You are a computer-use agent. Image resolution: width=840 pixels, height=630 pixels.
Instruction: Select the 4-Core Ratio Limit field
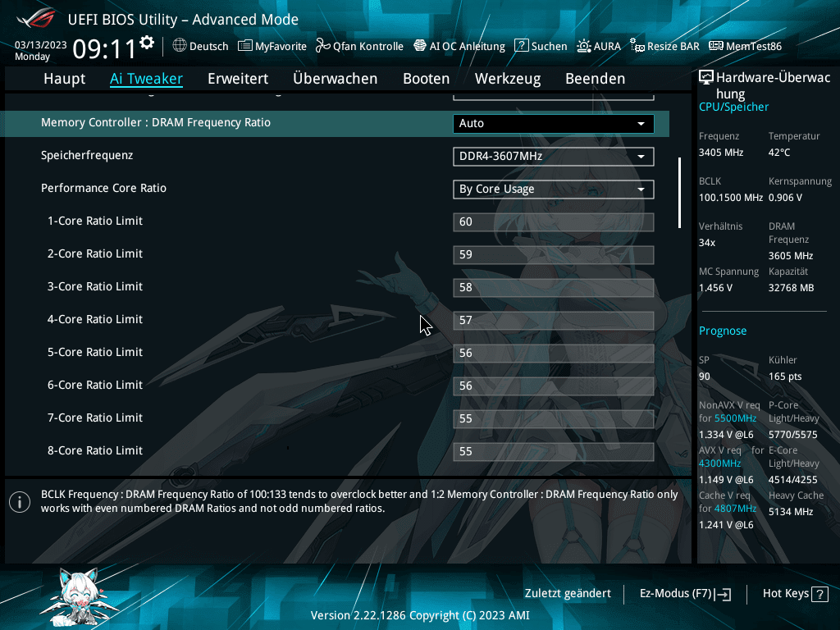[554, 321]
